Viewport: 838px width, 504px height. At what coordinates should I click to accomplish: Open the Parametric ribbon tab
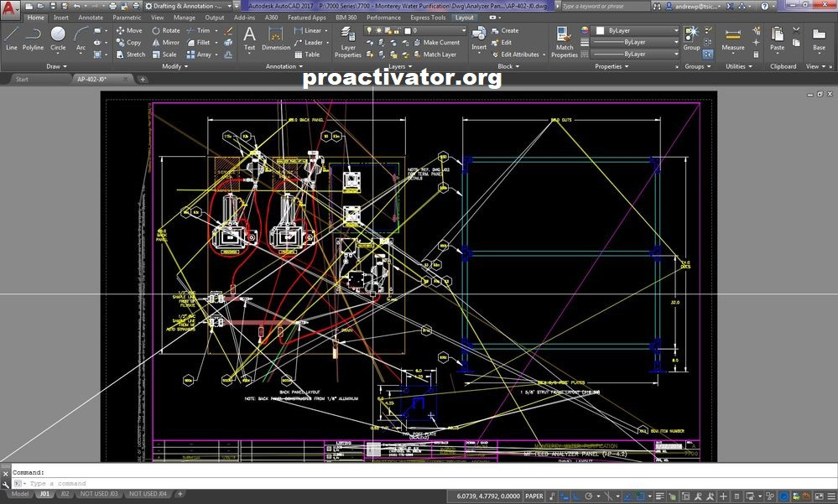[x=127, y=18]
